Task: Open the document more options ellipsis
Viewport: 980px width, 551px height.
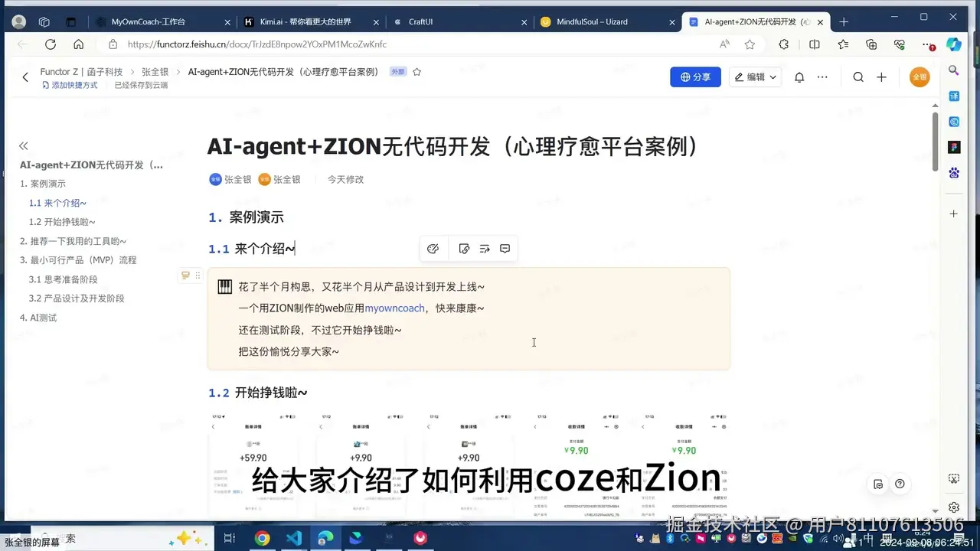Action: coord(822,77)
